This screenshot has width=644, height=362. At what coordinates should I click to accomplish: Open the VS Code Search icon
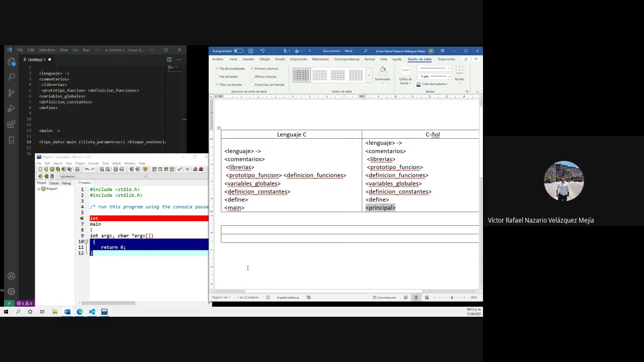[x=11, y=77]
